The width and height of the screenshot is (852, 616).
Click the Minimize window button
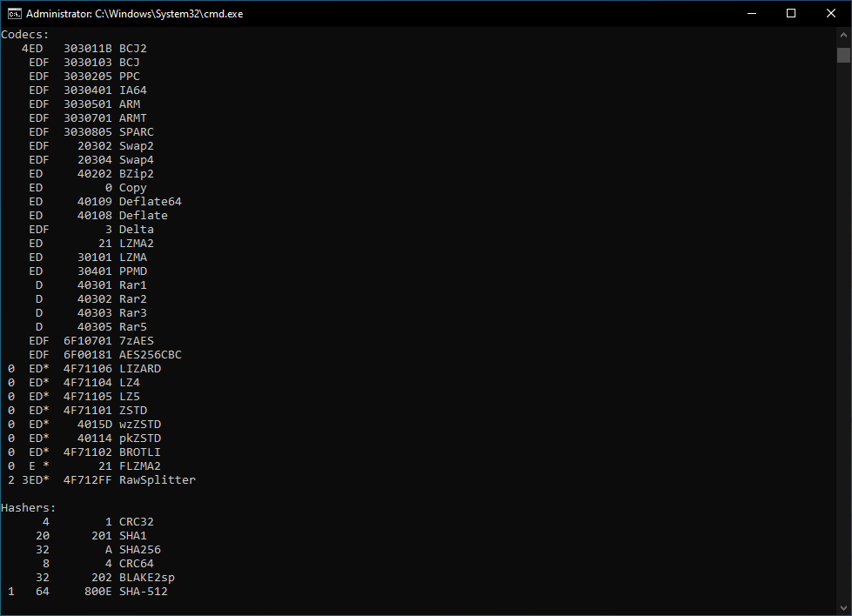tap(752, 13)
